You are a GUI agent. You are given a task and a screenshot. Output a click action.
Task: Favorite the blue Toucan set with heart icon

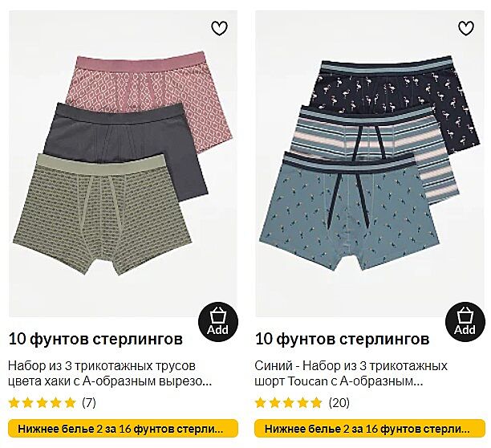click(466, 29)
